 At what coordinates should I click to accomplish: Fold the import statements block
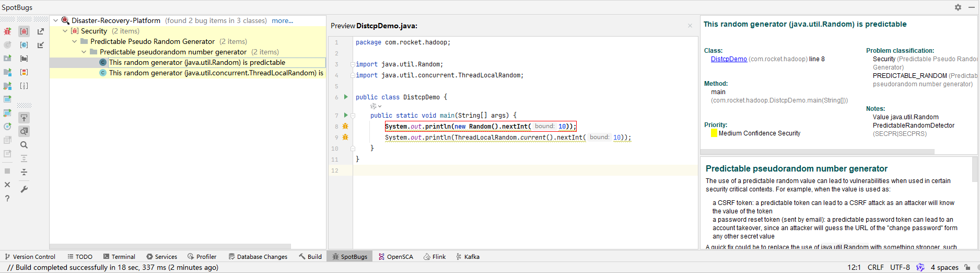pyautogui.click(x=353, y=64)
